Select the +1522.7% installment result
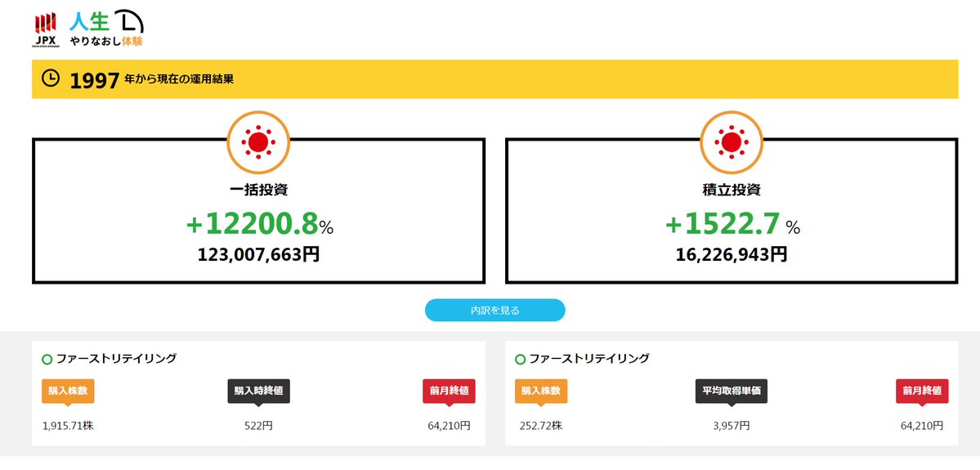The image size is (980, 470). click(x=732, y=225)
